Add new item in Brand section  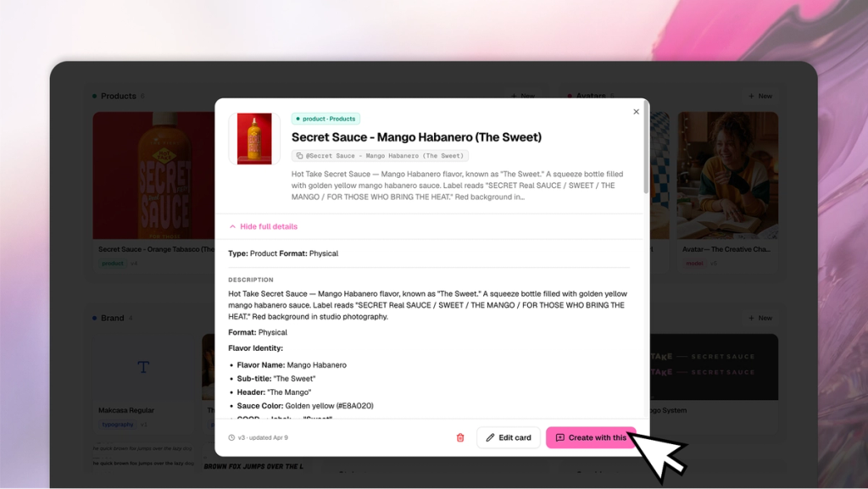760,318
